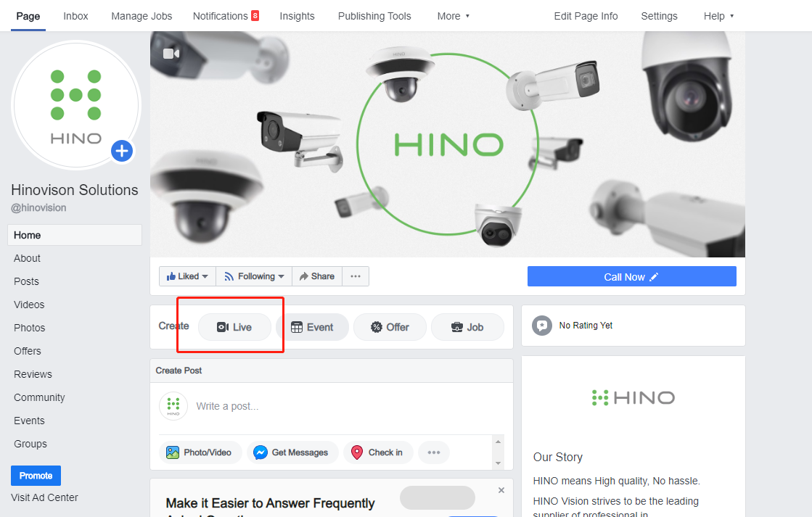Click the Our Story heading
Screen dimensions: 812x517
point(558,457)
